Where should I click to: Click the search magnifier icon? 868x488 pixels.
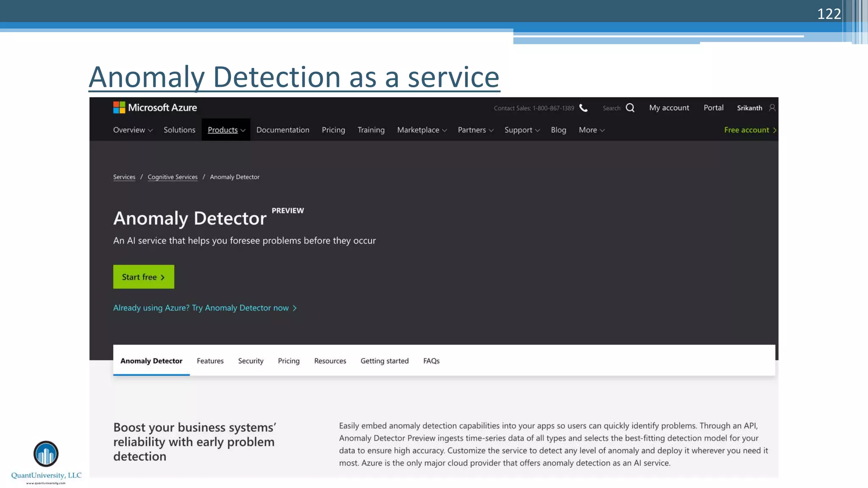[630, 108]
